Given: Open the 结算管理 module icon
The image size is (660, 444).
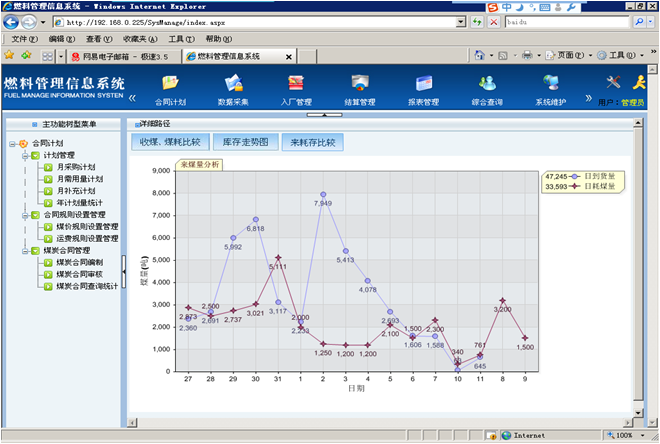Looking at the screenshot, I should [x=359, y=84].
